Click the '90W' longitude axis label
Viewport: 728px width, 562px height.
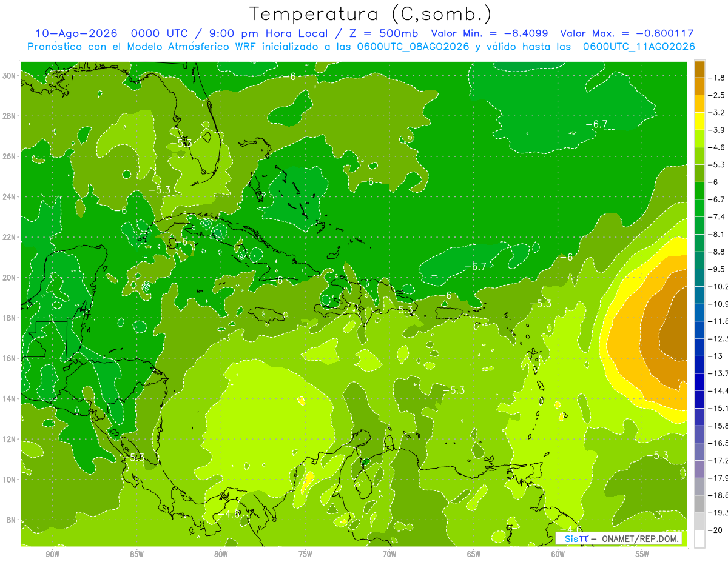pyautogui.click(x=52, y=554)
